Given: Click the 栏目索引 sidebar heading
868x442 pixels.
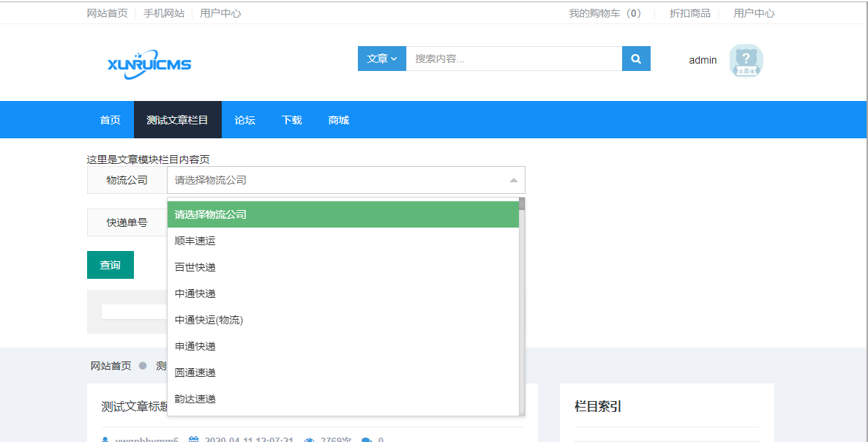Looking at the screenshot, I should 598,407.
